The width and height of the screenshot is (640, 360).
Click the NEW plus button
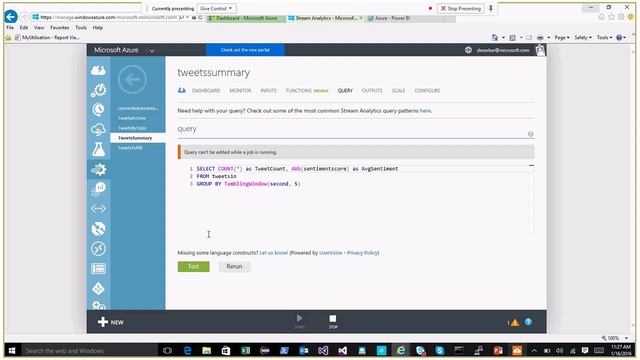coord(111,322)
